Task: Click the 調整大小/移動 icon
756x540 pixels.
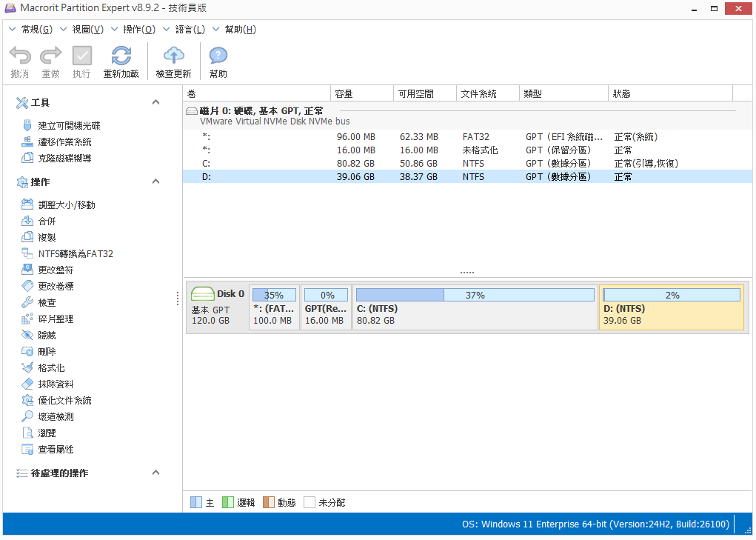Action: pyautogui.click(x=27, y=204)
